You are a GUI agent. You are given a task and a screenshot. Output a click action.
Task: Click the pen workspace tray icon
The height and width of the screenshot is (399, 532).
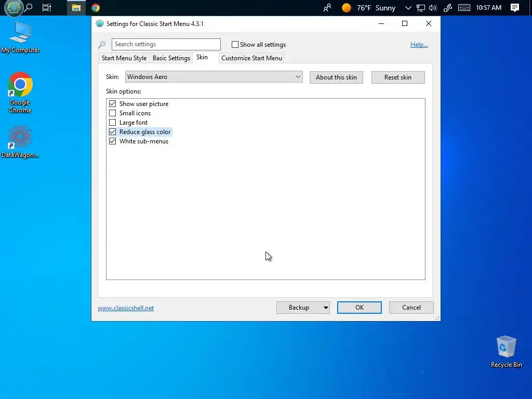pyautogui.click(x=448, y=8)
